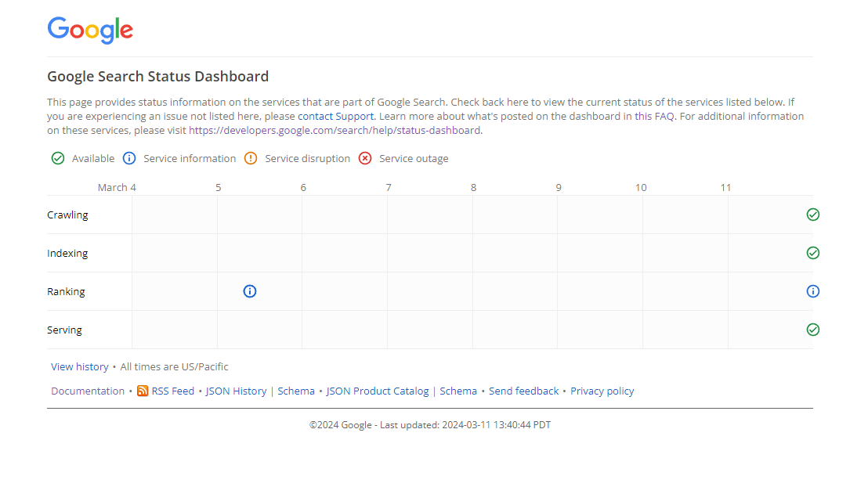Image resolution: width=868 pixels, height=494 pixels.
Task: Click the green Available legend icon
Action: point(57,158)
